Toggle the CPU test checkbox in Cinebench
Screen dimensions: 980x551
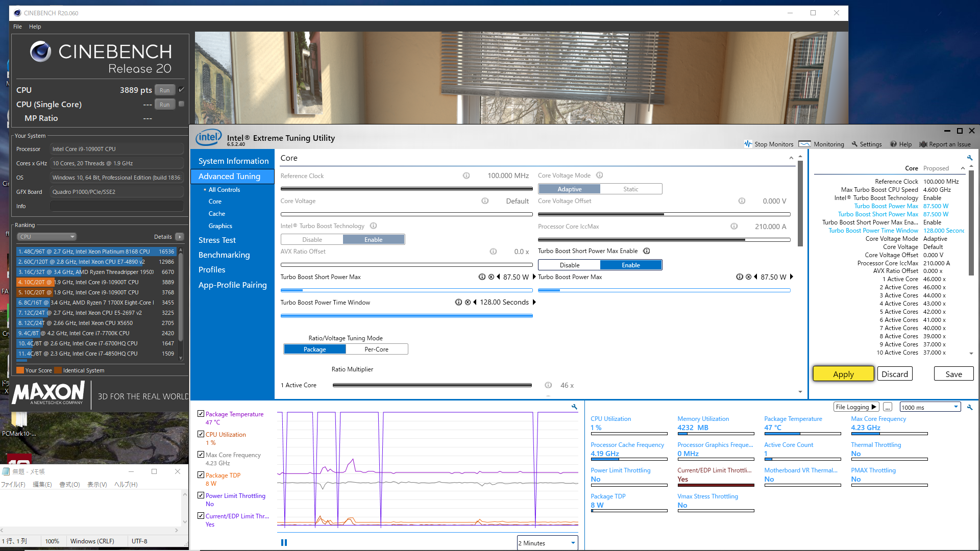[x=181, y=90]
